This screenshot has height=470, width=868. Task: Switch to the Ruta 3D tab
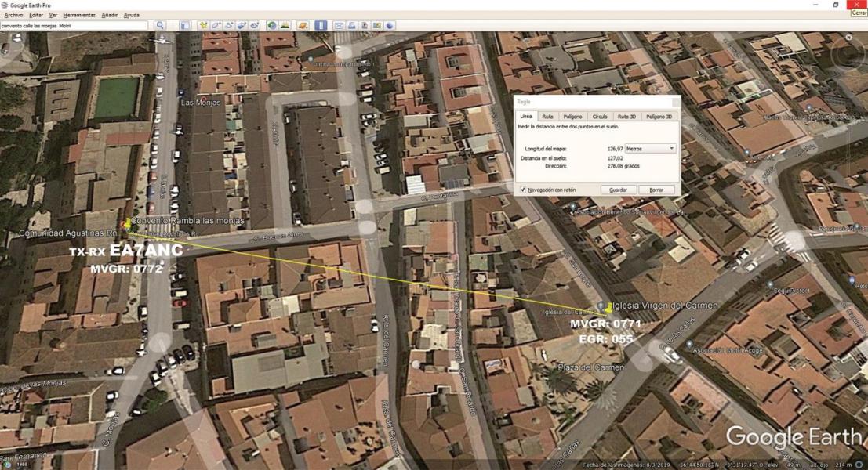tap(626, 116)
